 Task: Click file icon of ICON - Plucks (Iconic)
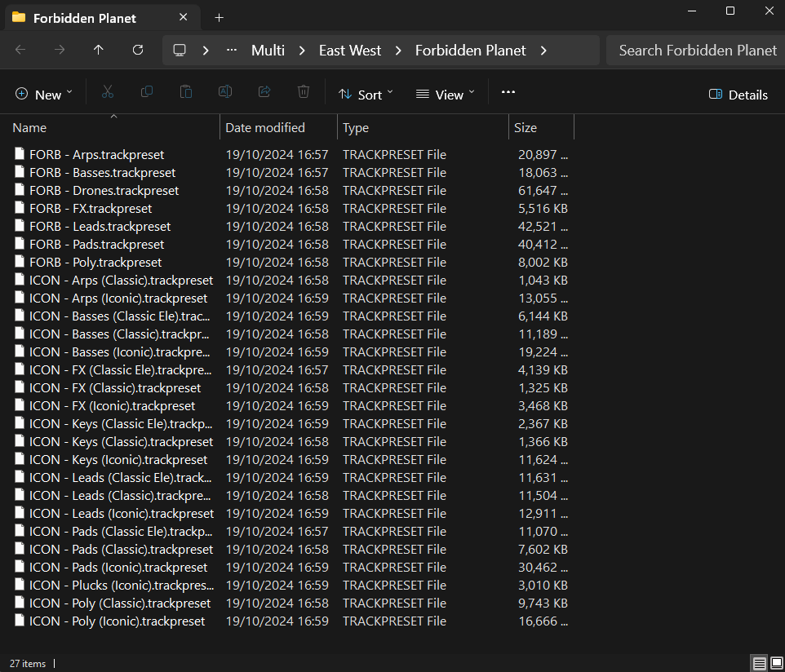pos(20,585)
